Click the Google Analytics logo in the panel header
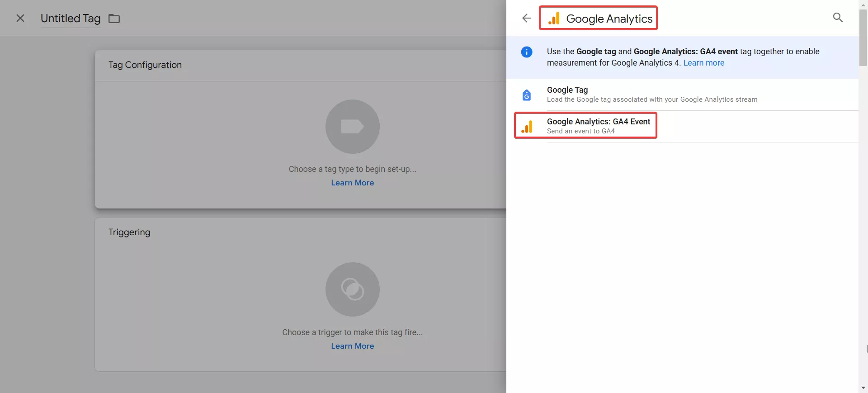The image size is (868, 393). click(x=554, y=19)
